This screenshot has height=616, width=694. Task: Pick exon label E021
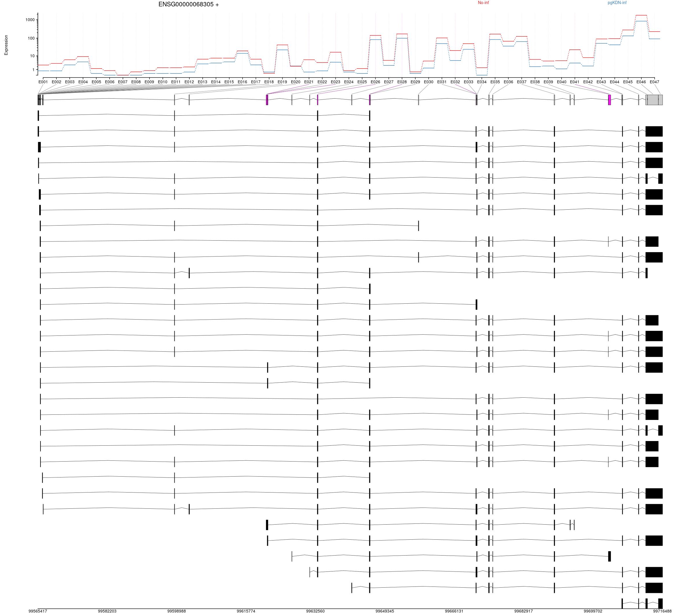(x=309, y=82)
